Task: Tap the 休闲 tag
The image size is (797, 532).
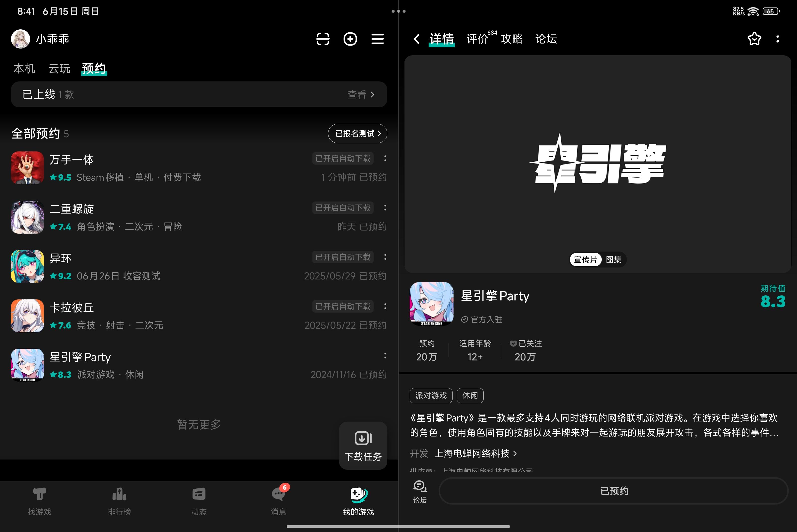Action: point(470,396)
